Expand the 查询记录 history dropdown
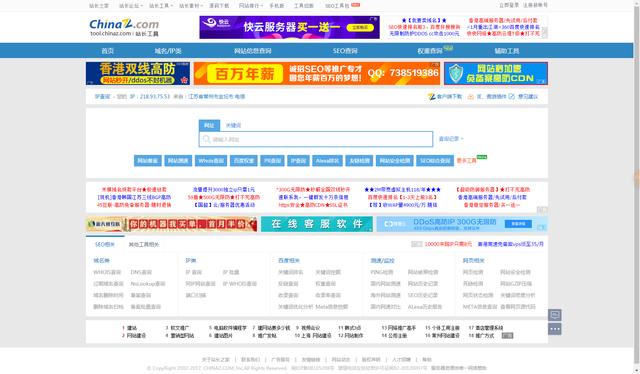640x374 pixels. pyautogui.click(x=451, y=139)
